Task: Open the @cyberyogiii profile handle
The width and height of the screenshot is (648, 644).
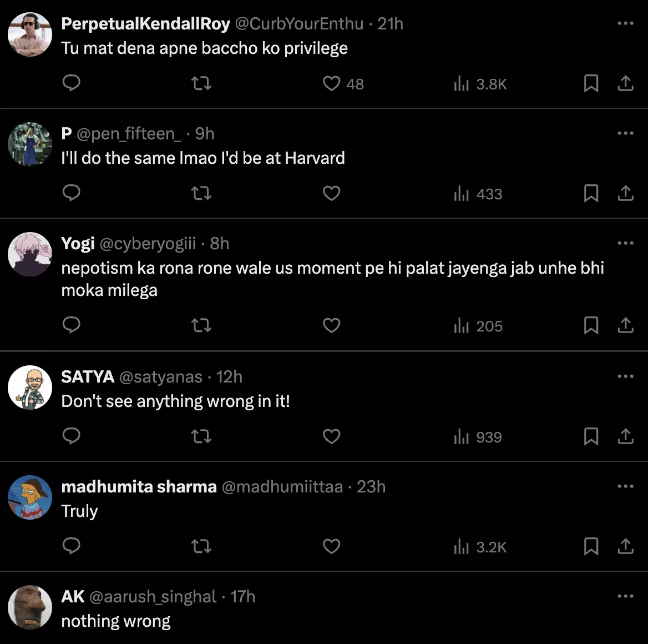Action: click(x=147, y=244)
